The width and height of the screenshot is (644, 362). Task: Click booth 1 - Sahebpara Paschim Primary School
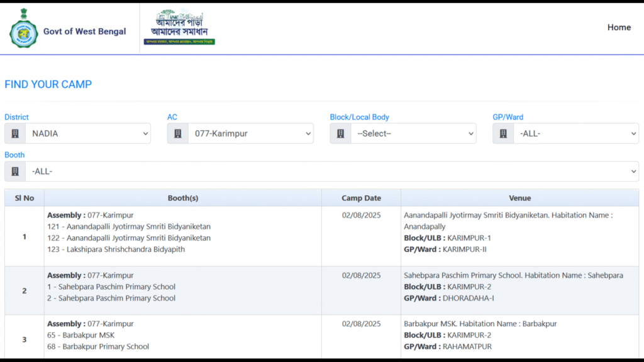(111, 287)
